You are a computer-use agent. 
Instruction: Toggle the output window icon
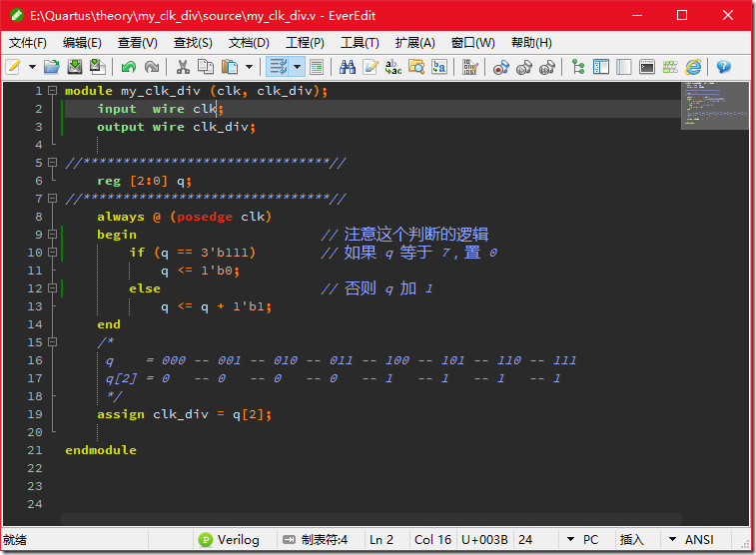[647, 67]
